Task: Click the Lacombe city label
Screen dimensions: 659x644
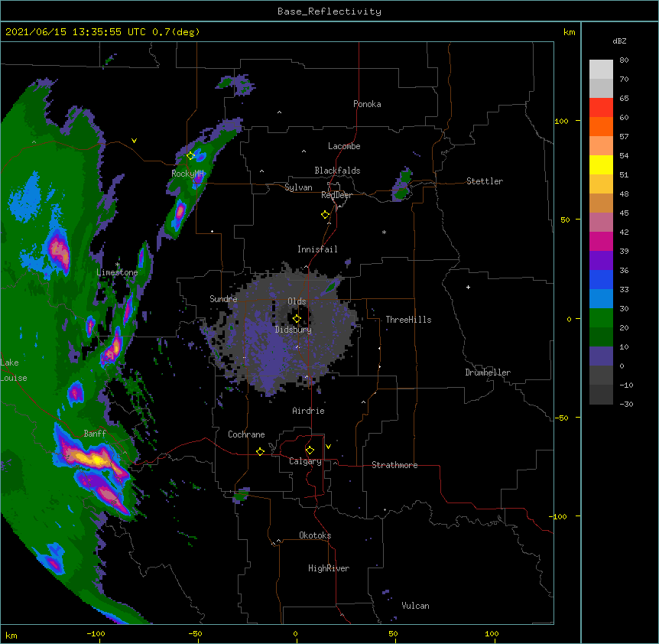Action: pyautogui.click(x=344, y=146)
